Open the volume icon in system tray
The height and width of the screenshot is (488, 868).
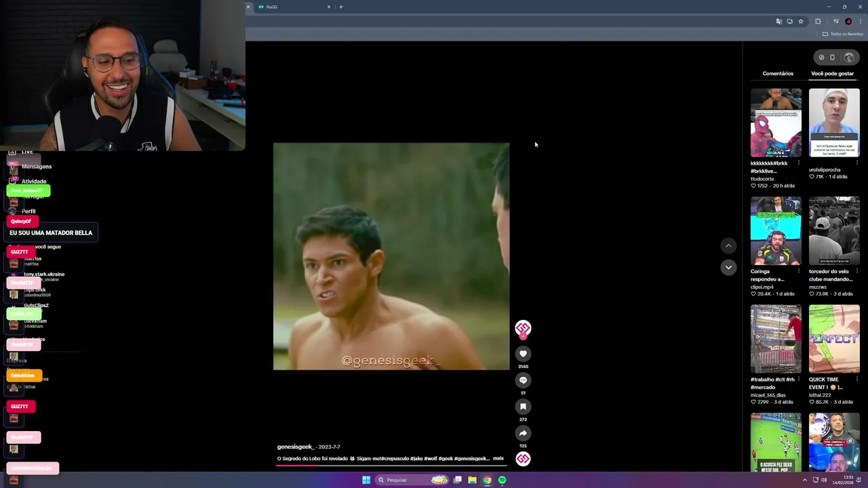(824, 480)
